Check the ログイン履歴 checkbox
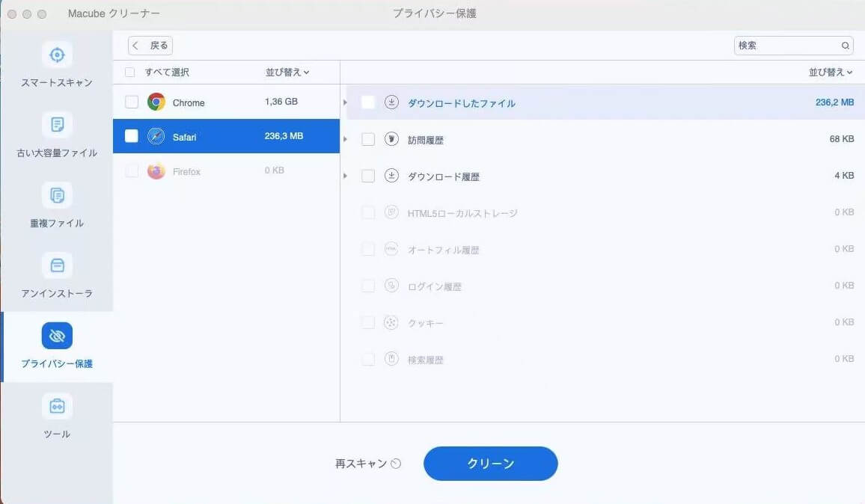The height and width of the screenshot is (504, 865). pyautogui.click(x=368, y=286)
